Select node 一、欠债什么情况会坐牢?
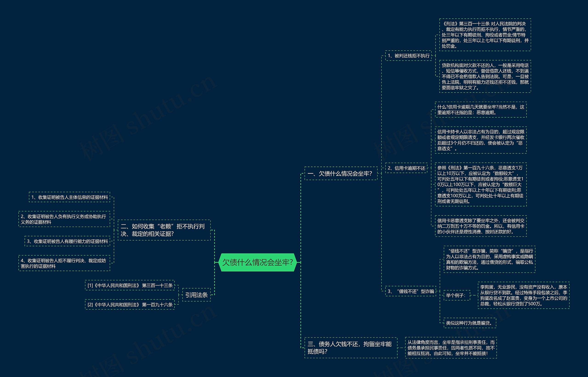 (x=341, y=173)
